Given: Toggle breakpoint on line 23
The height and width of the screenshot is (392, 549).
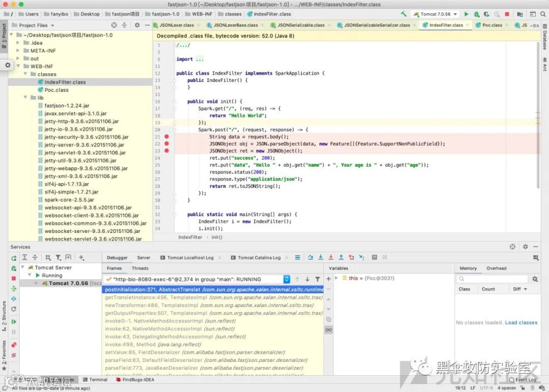Looking at the screenshot, I should pyautogui.click(x=167, y=150).
